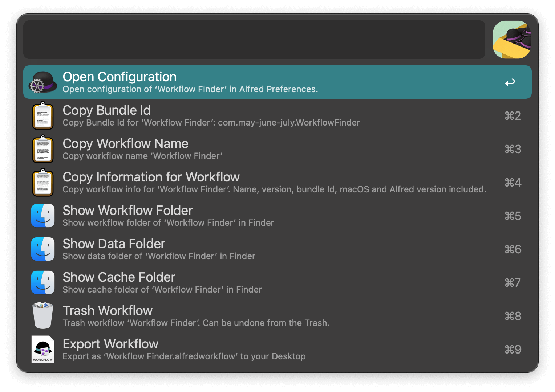Click subtitle 'Show data folder of Workflow Finder in Finder'
555x392 pixels.
pos(159,256)
